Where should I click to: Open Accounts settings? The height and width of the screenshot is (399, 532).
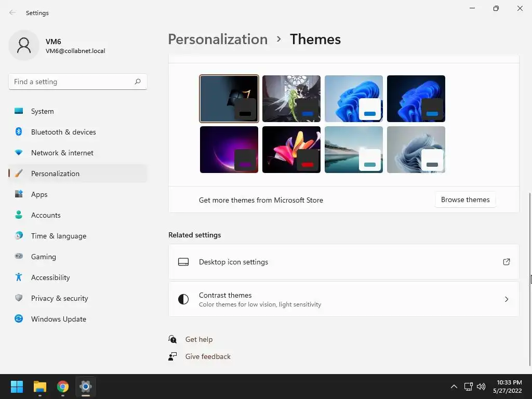[78, 215]
